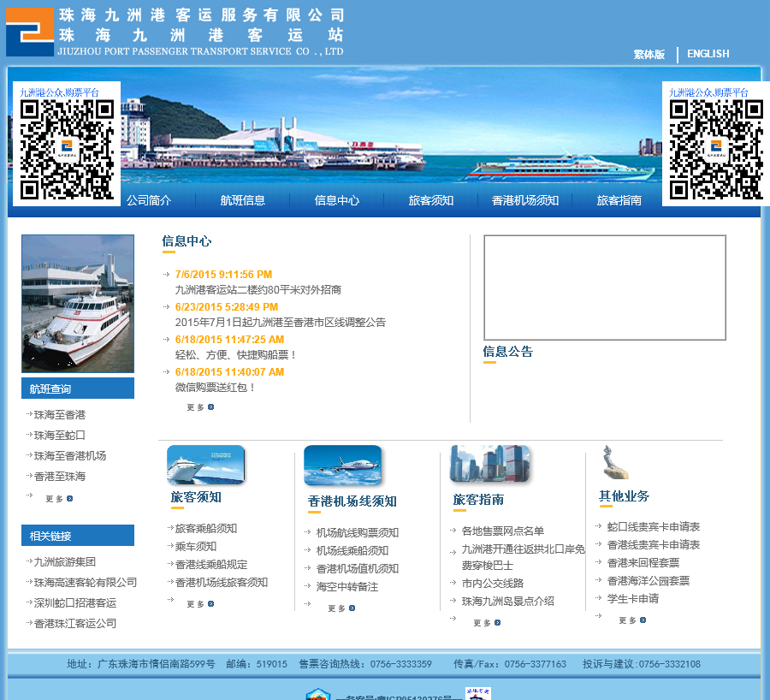Click the cruise ship image above 旅客须知

pyautogui.click(x=205, y=465)
